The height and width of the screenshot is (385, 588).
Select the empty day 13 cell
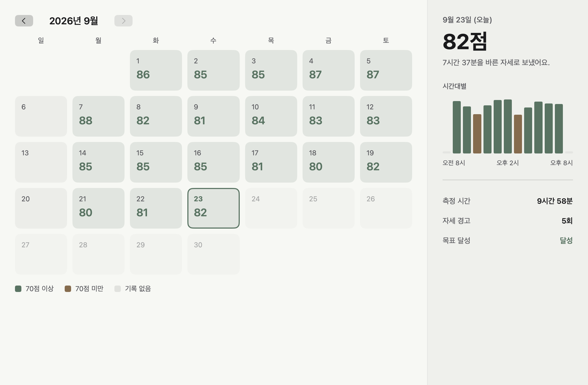coord(41,162)
